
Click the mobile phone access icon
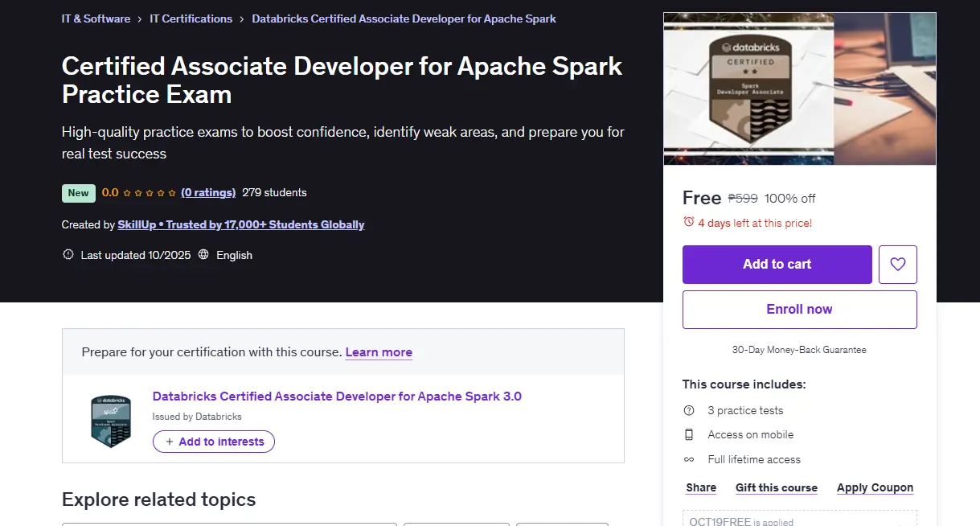(x=689, y=434)
